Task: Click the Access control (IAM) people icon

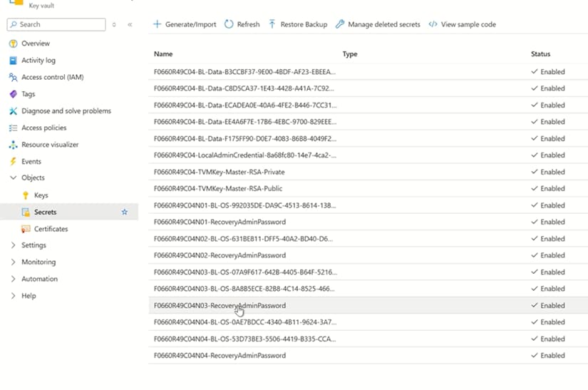Action: pyautogui.click(x=13, y=77)
